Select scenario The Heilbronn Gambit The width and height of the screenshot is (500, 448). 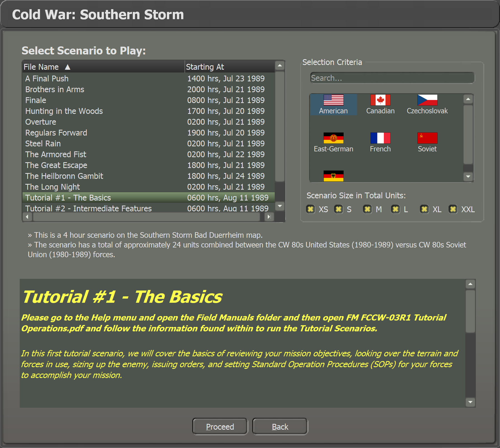pyautogui.click(x=149, y=176)
